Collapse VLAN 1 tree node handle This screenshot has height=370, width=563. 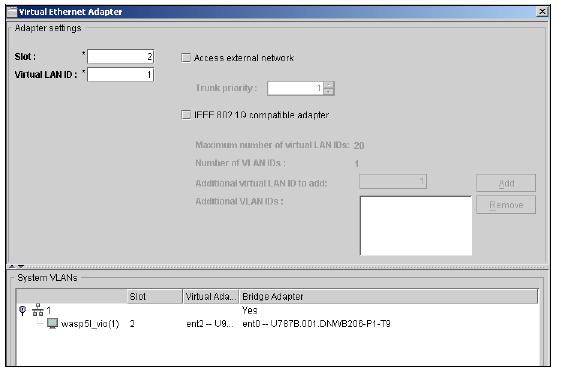23,310
